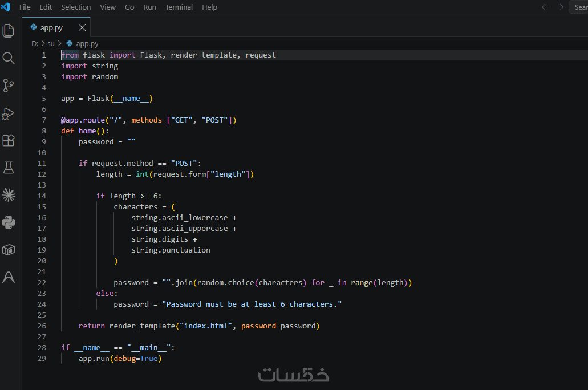The image size is (588, 390).
Task: Click '"index.html"' in return statement
Action: 206,326
